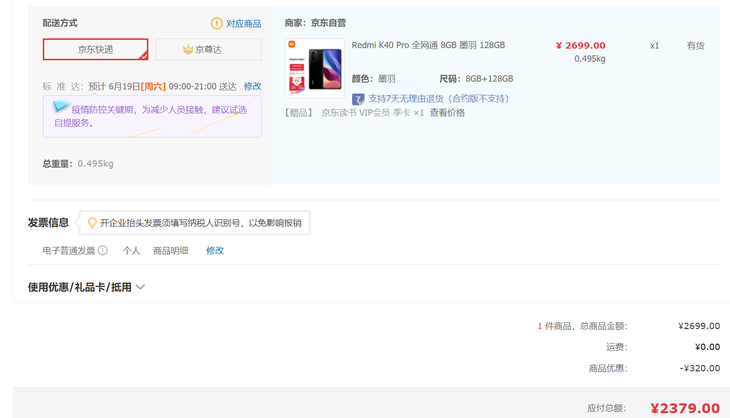This screenshot has width=730, height=418.
Task: Click the info icon beside 电子普通发票
Action: pos(103,251)
